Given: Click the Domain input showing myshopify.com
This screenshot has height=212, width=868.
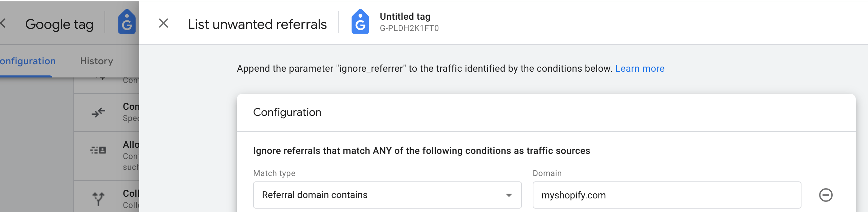Looking at the screenshot, I should [x=667, y=195].
